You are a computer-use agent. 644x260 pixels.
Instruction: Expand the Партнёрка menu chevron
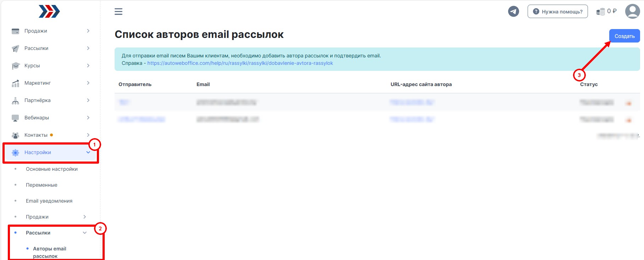tap(88, 100)
